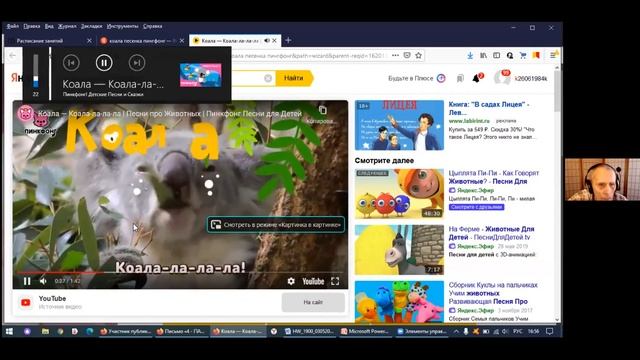Image resolution: width=640 pixels, height=360 pixels.
Task: Enter fullscreen mode in the video player
Action: click(335, 281)
